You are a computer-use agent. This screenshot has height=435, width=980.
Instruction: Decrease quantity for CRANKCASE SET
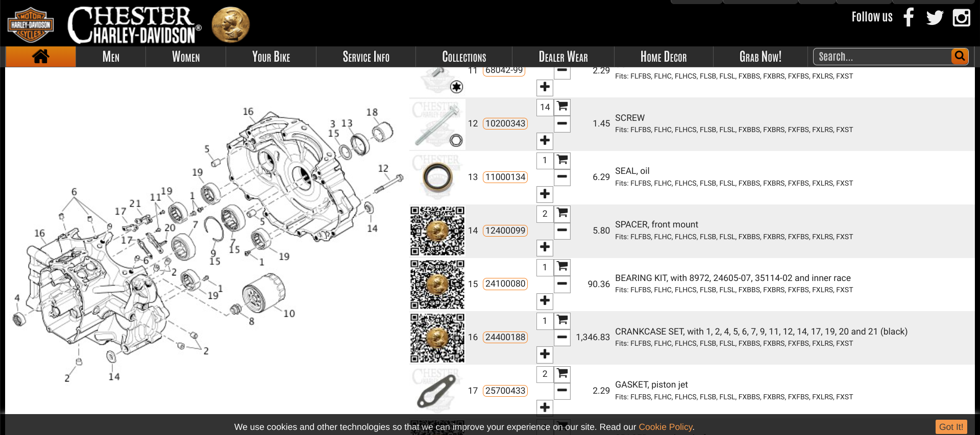click(562, 337)
